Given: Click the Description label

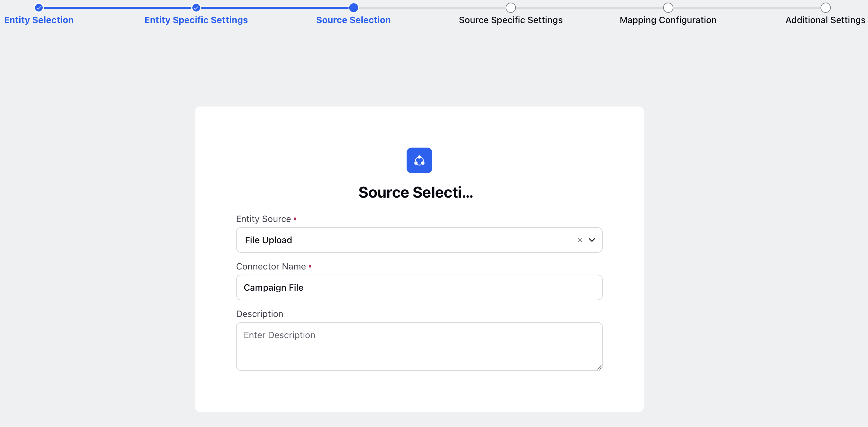Looking at the screenshot, I should 260,314.
